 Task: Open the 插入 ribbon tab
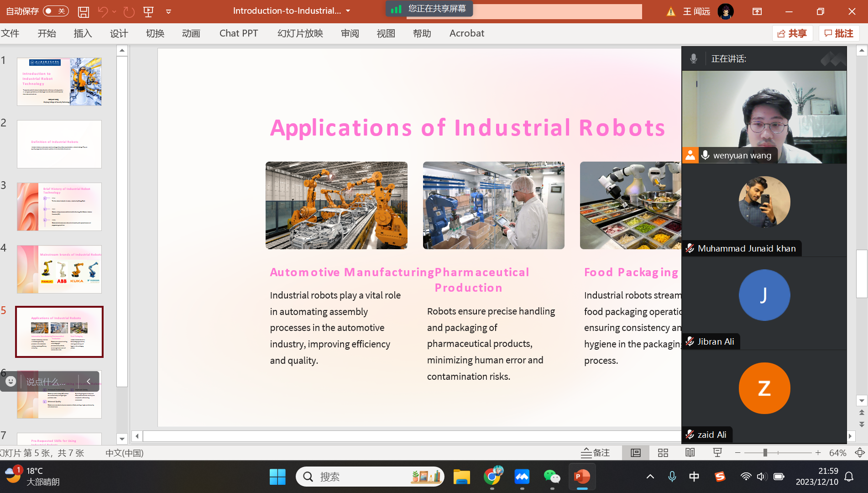tap(83, 33)
